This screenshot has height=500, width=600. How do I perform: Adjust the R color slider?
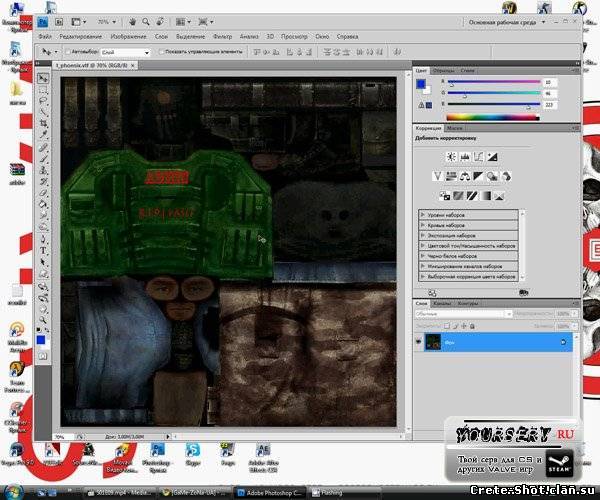click(494, 82)
